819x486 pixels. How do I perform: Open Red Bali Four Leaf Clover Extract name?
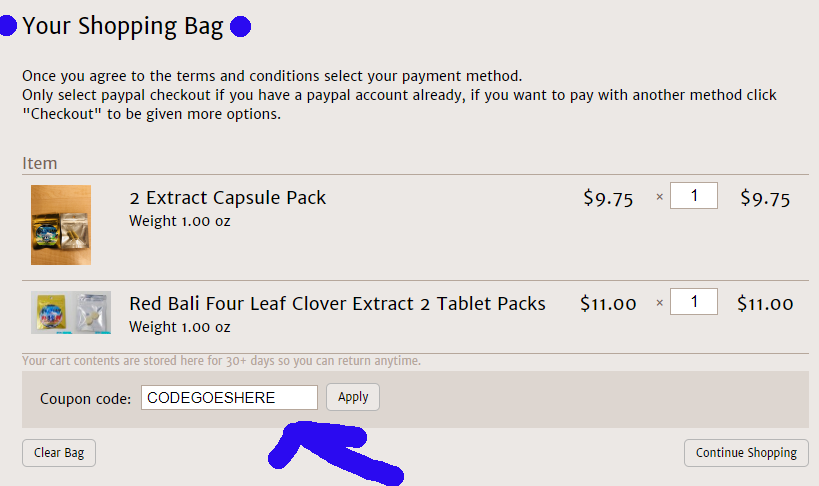(x=337, y=303)
